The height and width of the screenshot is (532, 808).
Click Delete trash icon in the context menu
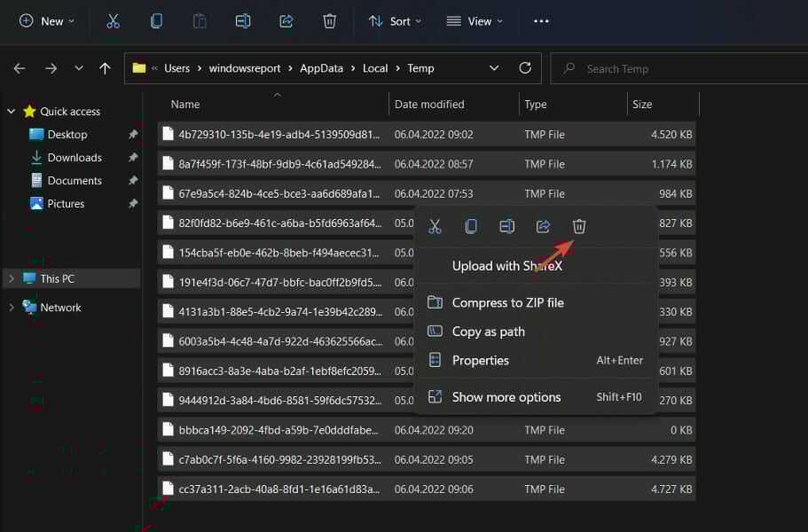click(579, 226)
